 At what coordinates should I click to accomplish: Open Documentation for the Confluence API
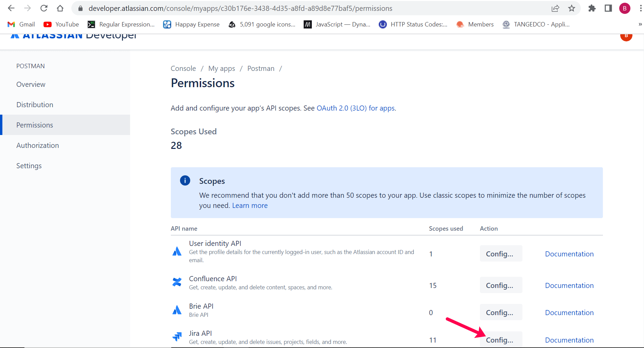(x=569, y=285)
